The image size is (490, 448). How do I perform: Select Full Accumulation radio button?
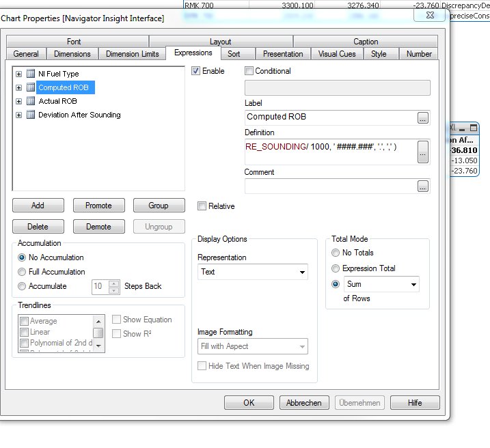22,272
